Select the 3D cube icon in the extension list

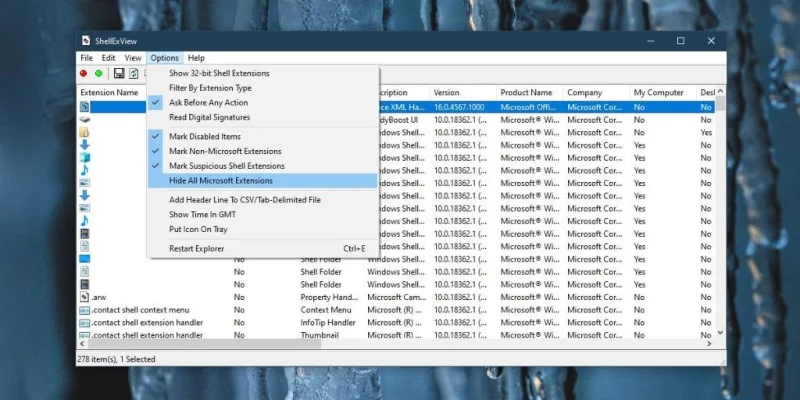[x=85, y=158]
